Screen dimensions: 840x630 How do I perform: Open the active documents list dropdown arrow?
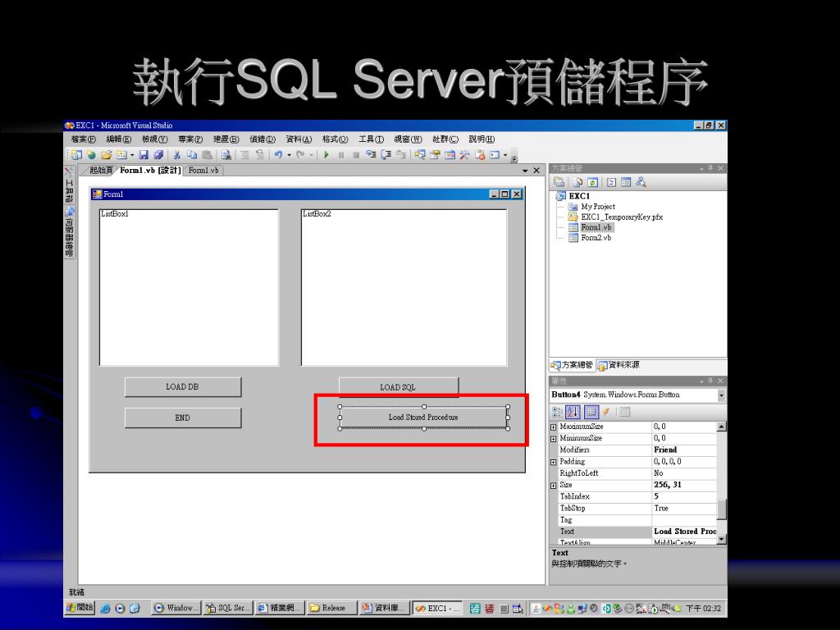pyautogui.click(x=525, y=171)
